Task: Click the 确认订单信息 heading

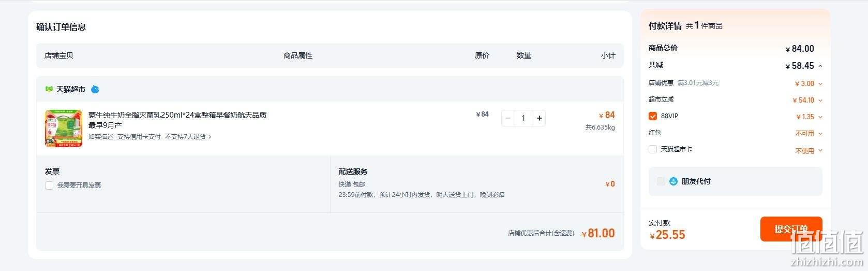Action: click(x=61, y=27)
